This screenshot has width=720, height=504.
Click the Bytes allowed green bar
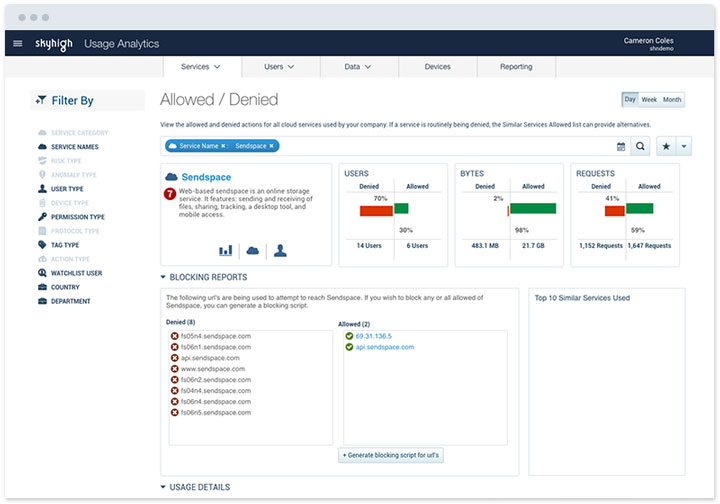[533, 208]
